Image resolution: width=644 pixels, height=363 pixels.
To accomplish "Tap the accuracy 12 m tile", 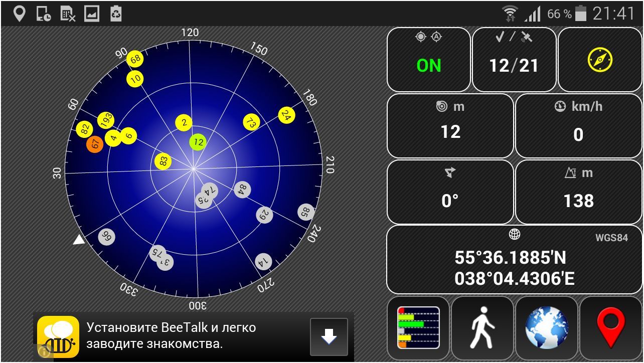I will click(450, 126).
